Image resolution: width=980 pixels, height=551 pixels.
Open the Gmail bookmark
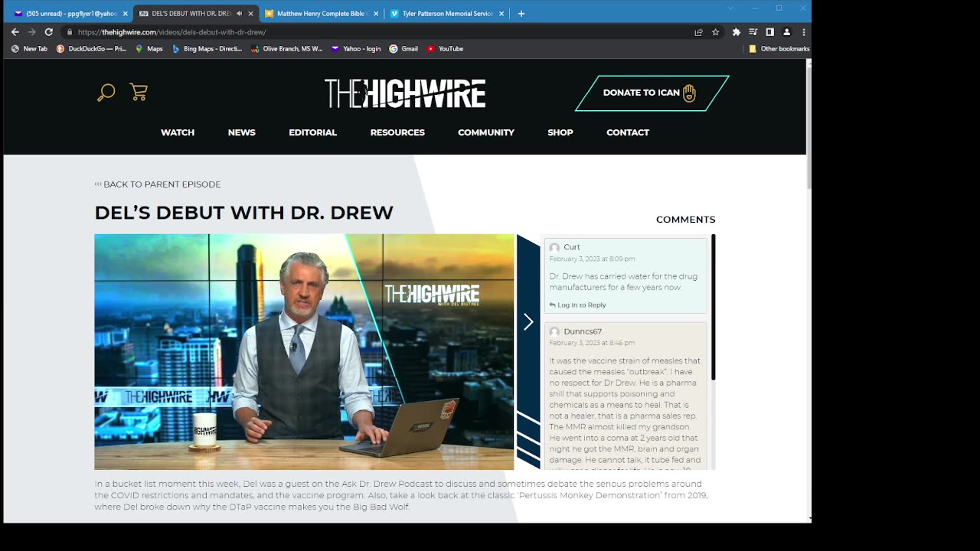pos(403,49)
